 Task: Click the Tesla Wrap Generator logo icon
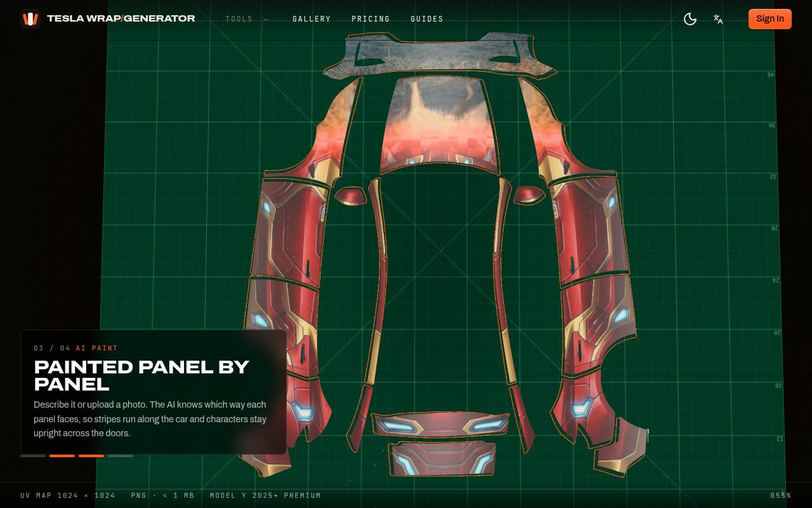30,19
